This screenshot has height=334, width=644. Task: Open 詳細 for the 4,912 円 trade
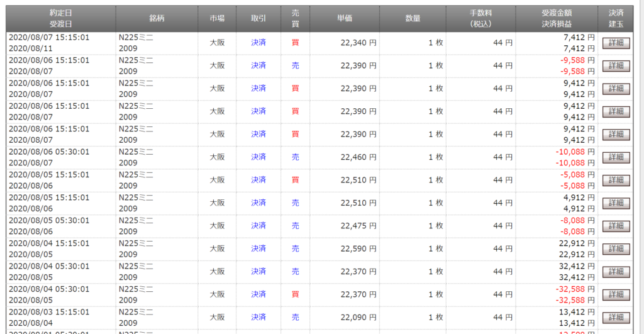coord(616,203)
